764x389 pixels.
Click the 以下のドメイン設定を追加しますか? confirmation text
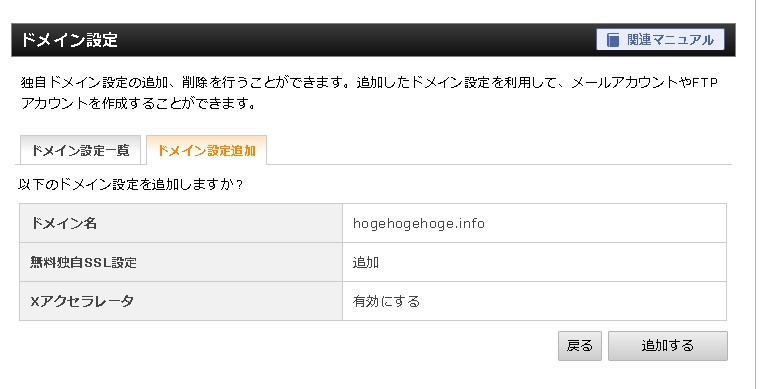130,185
